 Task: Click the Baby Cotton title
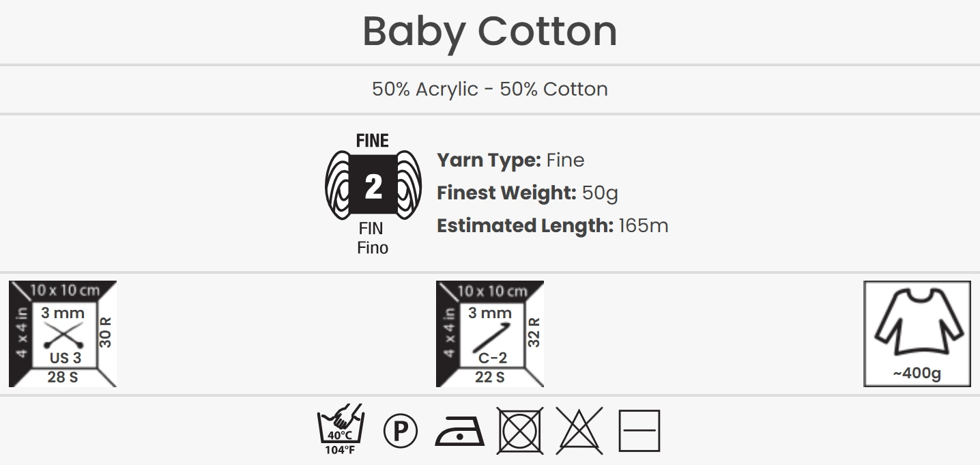pyautogui.click(x=489, y=31)
